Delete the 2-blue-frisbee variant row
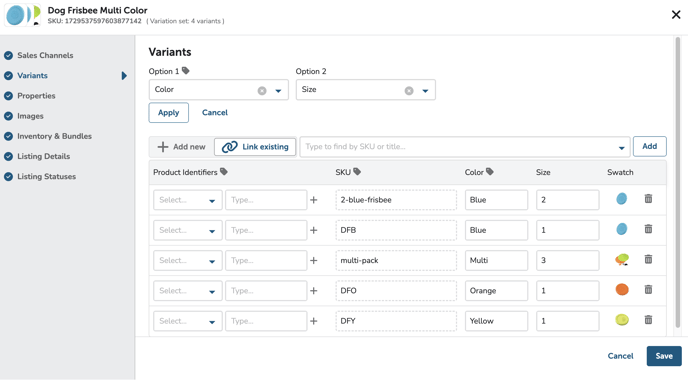The image size is (688, 392). pyautogui.click(x=648, y=199)
